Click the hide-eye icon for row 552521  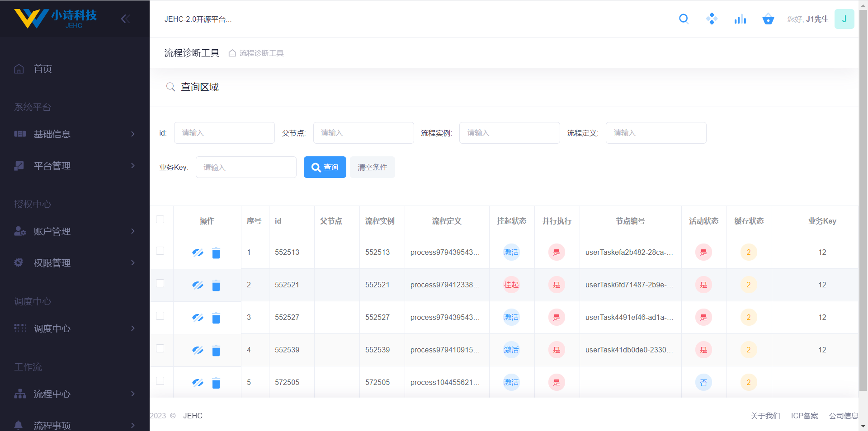click(198, 285)
